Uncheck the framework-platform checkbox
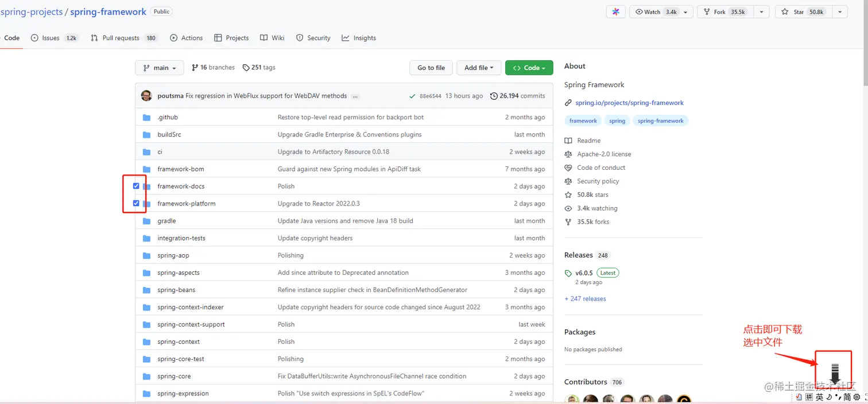The height and width of the screenshot is (404, 868). pos(136,203)
